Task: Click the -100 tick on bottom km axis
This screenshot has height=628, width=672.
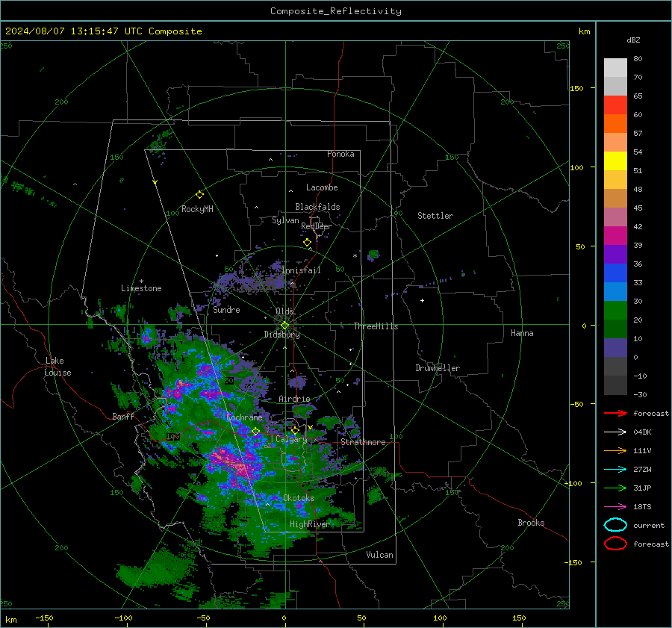Action: [x=123, y=618]
